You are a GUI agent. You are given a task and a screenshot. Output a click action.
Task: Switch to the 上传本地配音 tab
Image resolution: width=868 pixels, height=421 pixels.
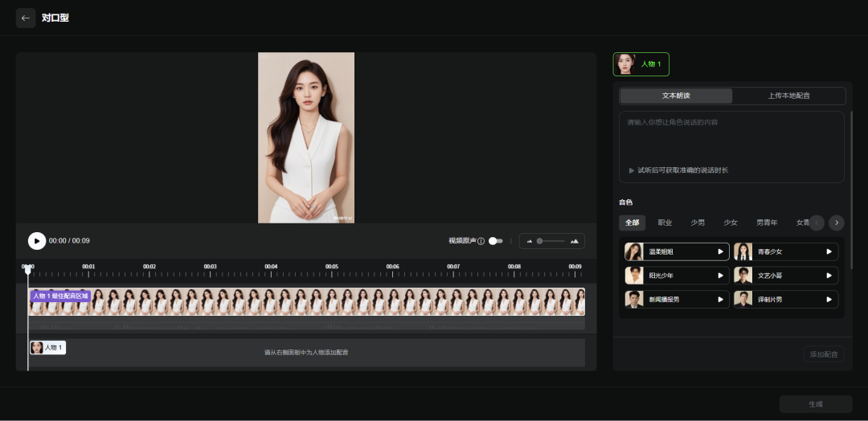[x=788, y=96]
